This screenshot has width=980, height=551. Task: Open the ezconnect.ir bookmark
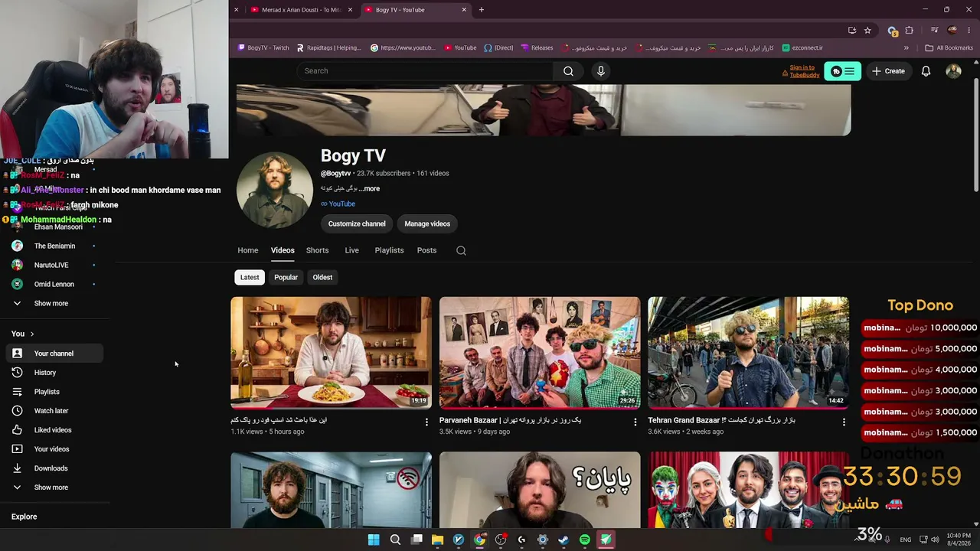(x=802, y=48)
